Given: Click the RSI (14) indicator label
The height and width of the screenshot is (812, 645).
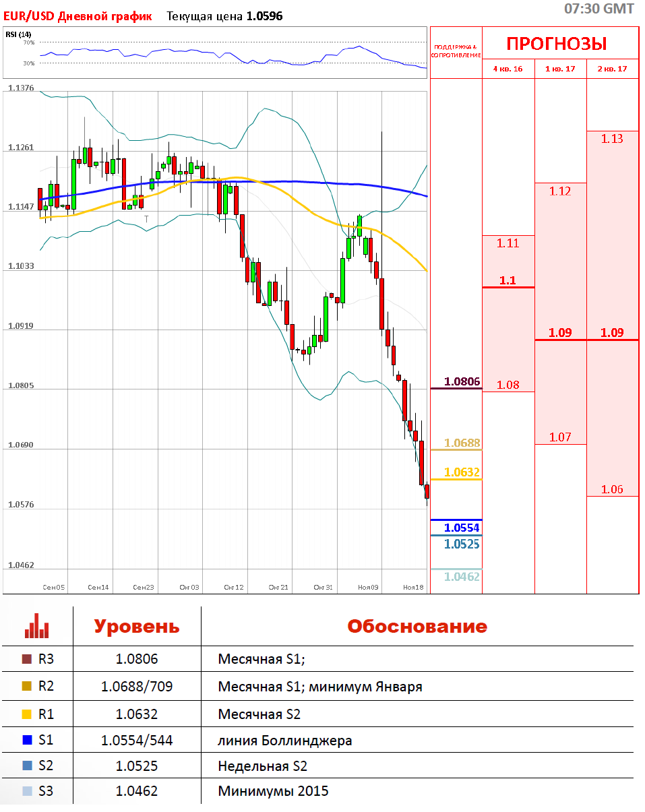Looking at the screenshot, I should (x=18, y=34).
